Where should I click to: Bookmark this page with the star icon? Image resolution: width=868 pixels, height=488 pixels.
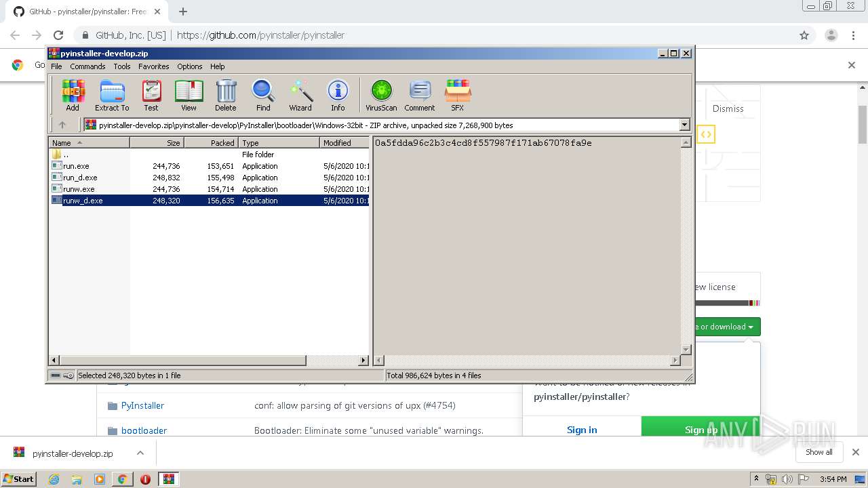804,35
